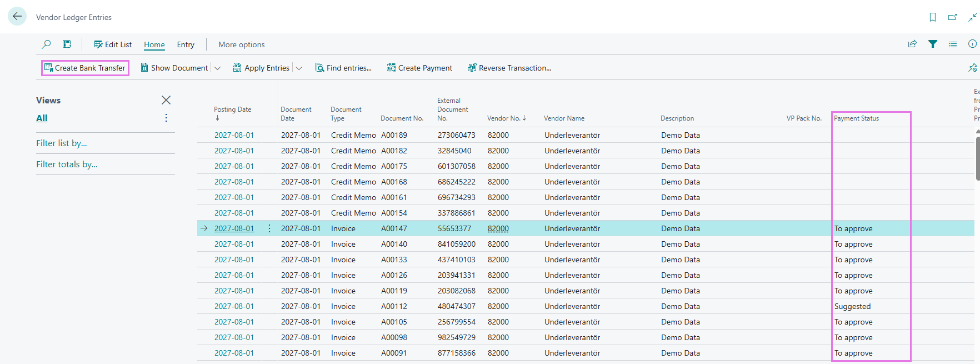Open page in new window icon
Screen dimensions: 980x364
point(952,17)
